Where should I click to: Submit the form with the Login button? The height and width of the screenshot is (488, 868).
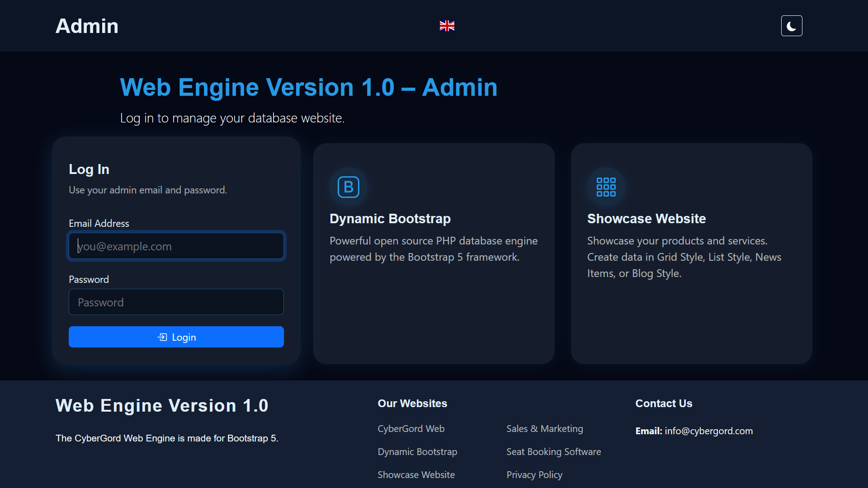coord(176,337)
